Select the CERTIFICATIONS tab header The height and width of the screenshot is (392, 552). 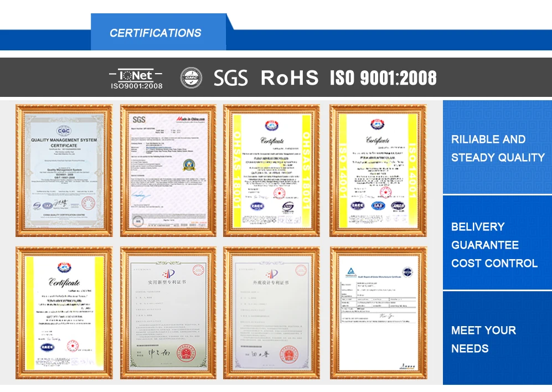pyautogui.click(x=156, y=33)
